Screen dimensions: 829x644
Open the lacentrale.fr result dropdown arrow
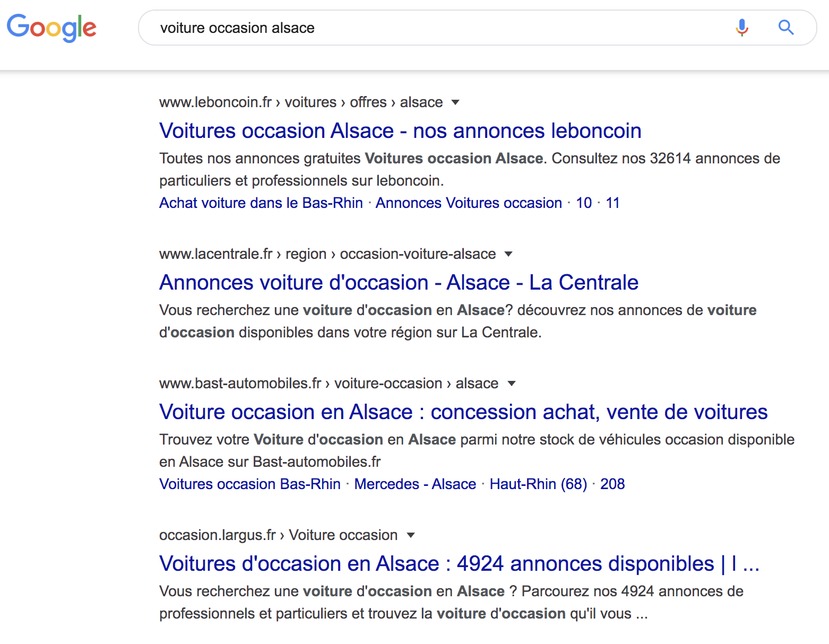coord(508,254)
